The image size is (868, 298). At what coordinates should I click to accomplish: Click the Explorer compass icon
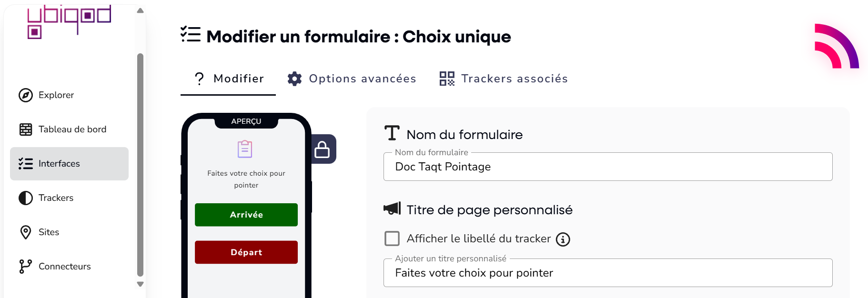point(26,95)
